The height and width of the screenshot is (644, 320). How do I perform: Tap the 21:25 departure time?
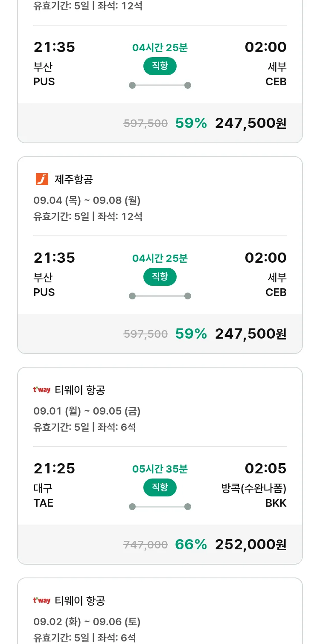point(54,468)
